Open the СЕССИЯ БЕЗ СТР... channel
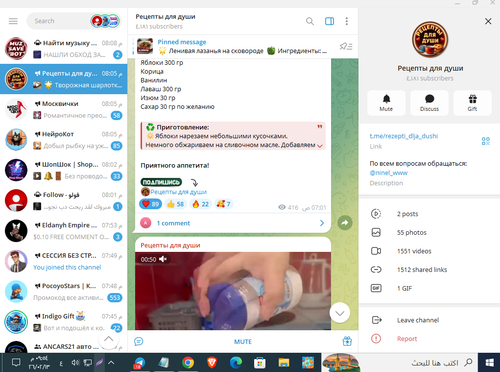 [x=64, y=261]
